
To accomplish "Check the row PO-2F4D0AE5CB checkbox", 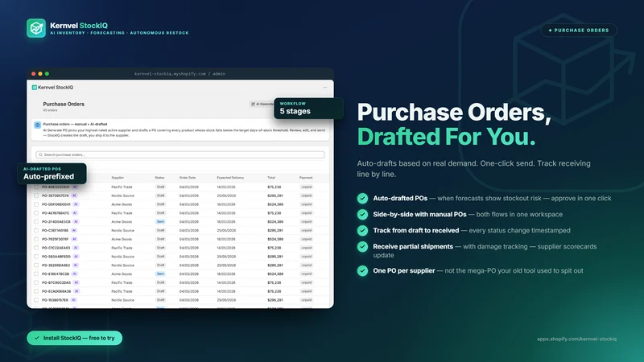I will tap(36, 222).
